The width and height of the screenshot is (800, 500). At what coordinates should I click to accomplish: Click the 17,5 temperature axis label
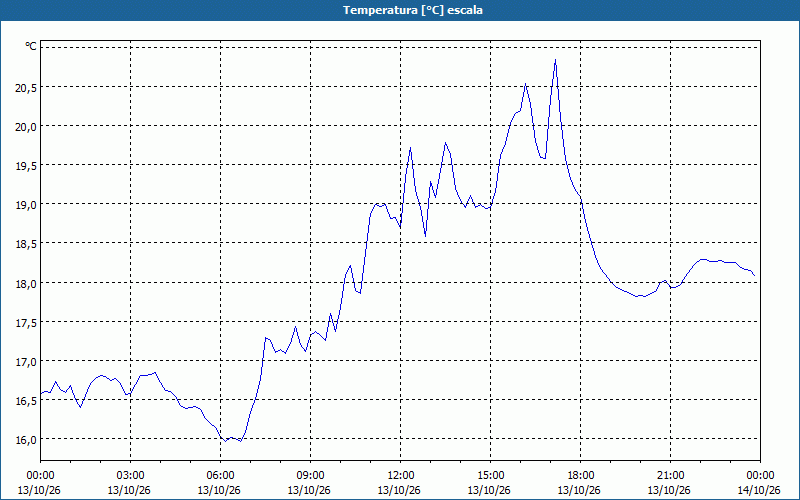(26, 322)
